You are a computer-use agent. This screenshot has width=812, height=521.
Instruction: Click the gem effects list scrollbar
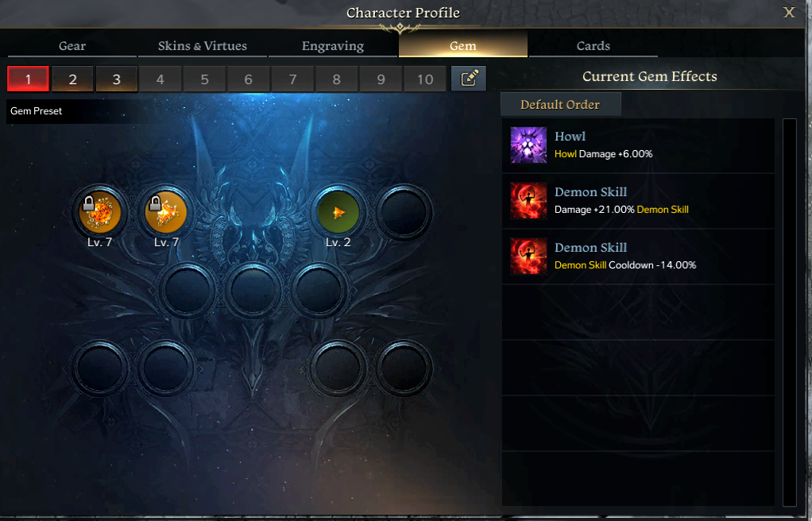[789, 312]
